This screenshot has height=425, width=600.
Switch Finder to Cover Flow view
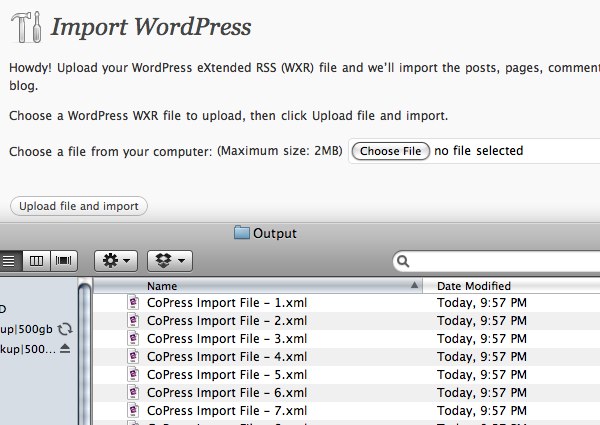[x=64, y=261]
